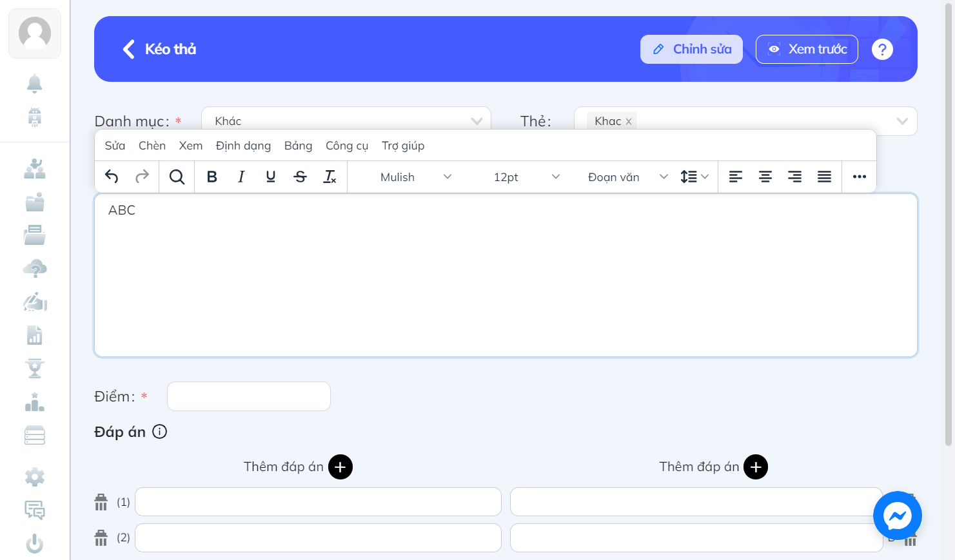Screen dimensions: 955x560
Task: Expand the Danh mục Khác dropdown
Action: [346, 121]
